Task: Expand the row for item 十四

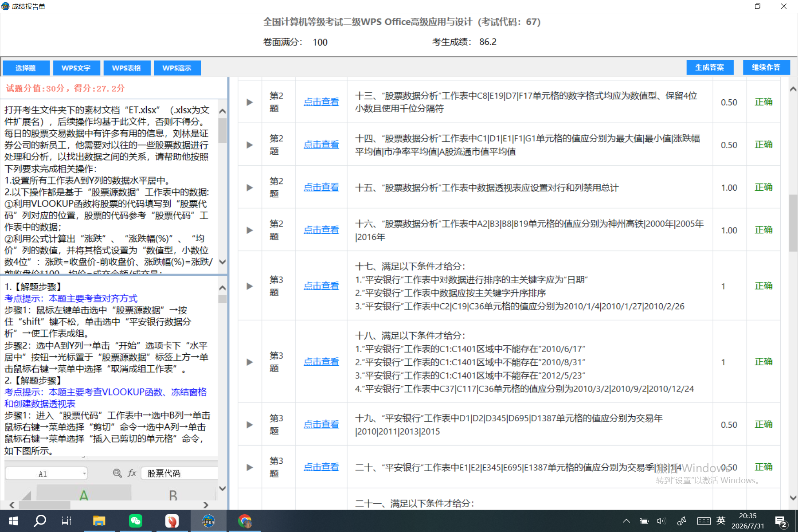Action: coord(250,145)
